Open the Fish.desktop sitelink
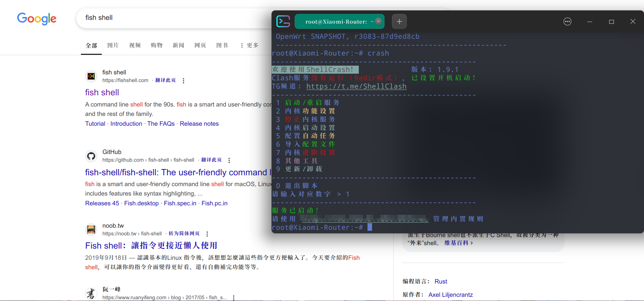The image size is (644, 301). [x=141, y=203]
